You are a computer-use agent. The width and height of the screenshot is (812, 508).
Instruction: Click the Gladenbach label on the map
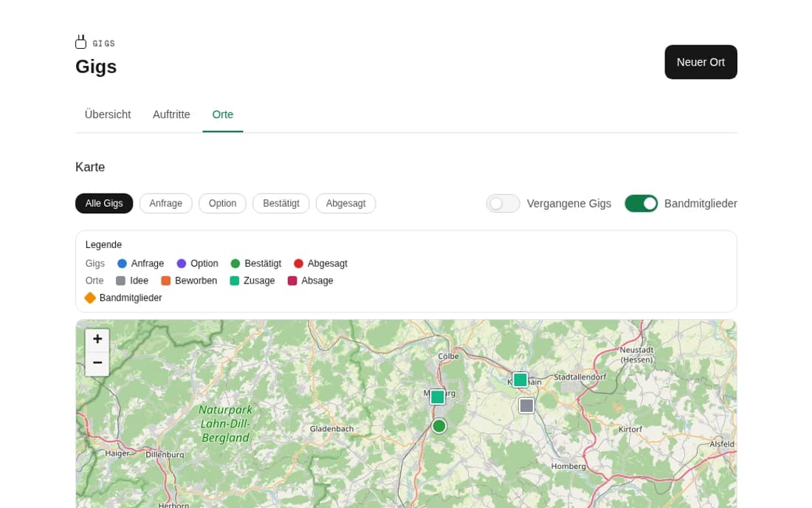click(x=332, y=429)
